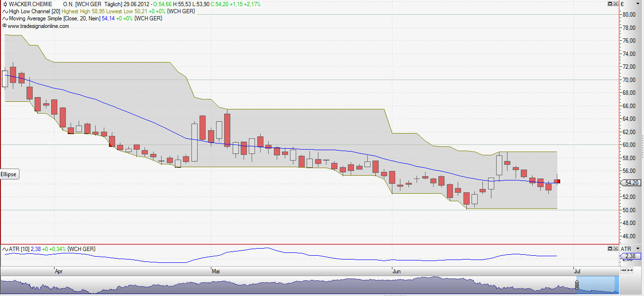This screenshot has height=296, width=644.
Task: Click the 80,00 price axis label
Action: pyautogui.click(x=629, y=15)
